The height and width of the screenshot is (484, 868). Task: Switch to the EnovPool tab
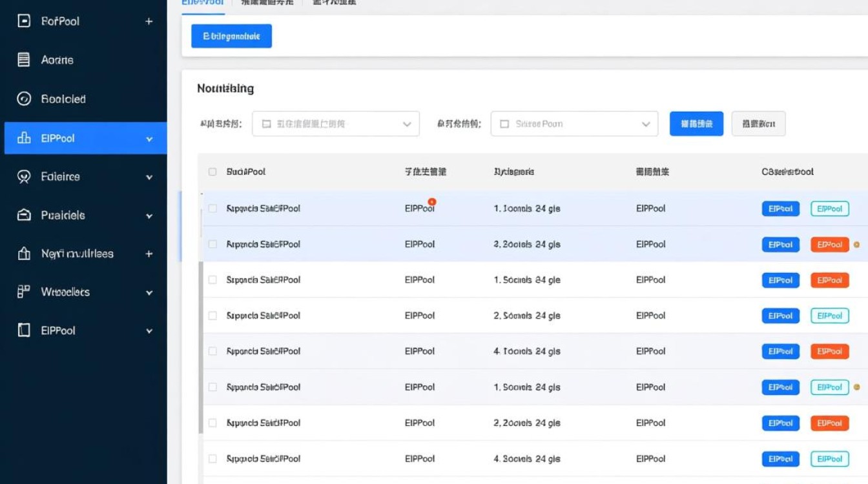203,3
